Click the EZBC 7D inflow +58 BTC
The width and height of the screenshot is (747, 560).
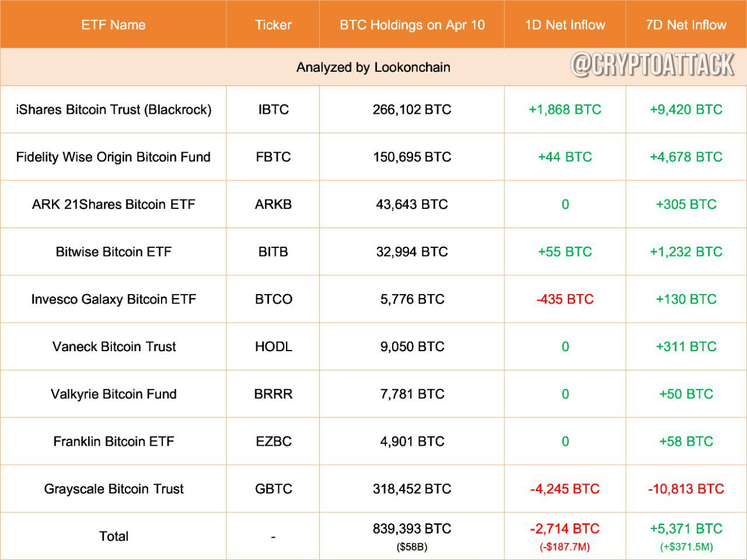tap(686, 442)
